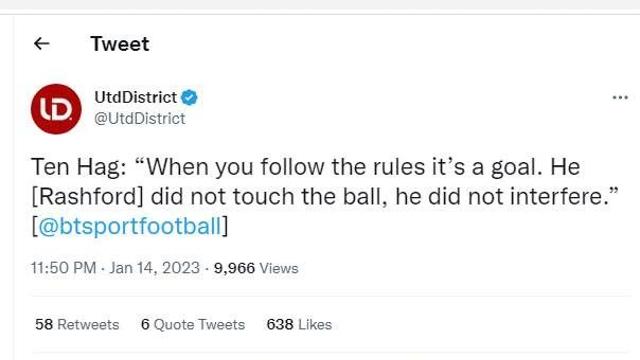Click the back arrow icon
The height and width of the screenshot is (360, 640).
pyautogui.click(x=42, y=44)
